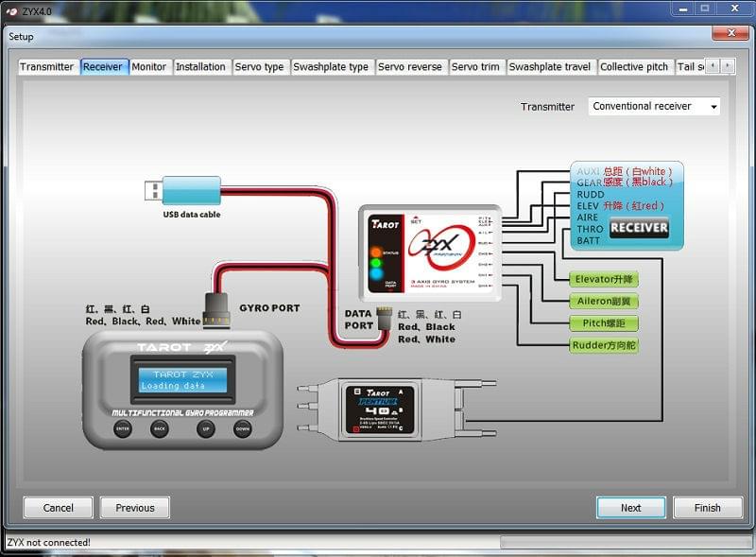This screenshot has height=557, width=756.
Task: Click the 'Transmitter' label beside dropdown
Action: pyautogui.click(x=547, y=107)
